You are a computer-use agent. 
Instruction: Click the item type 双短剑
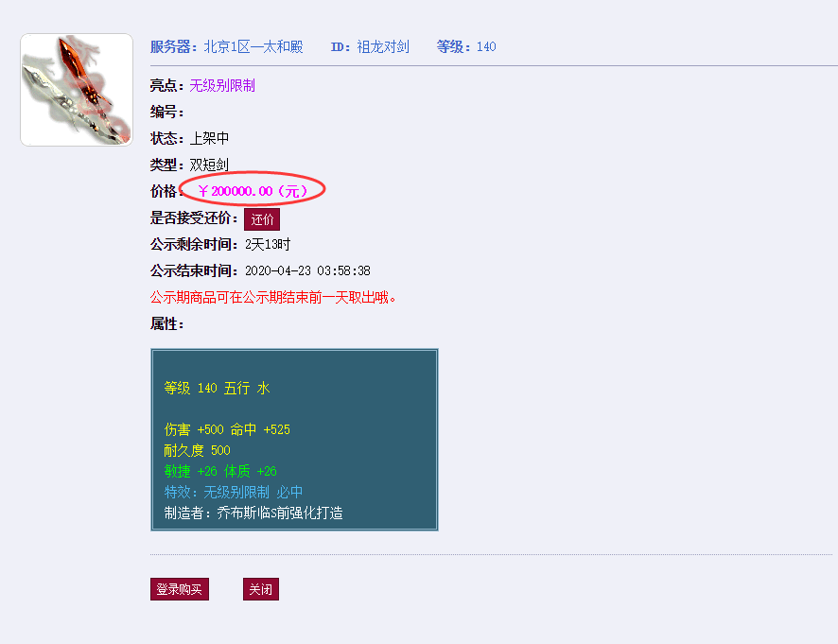(x=209, y=165)
